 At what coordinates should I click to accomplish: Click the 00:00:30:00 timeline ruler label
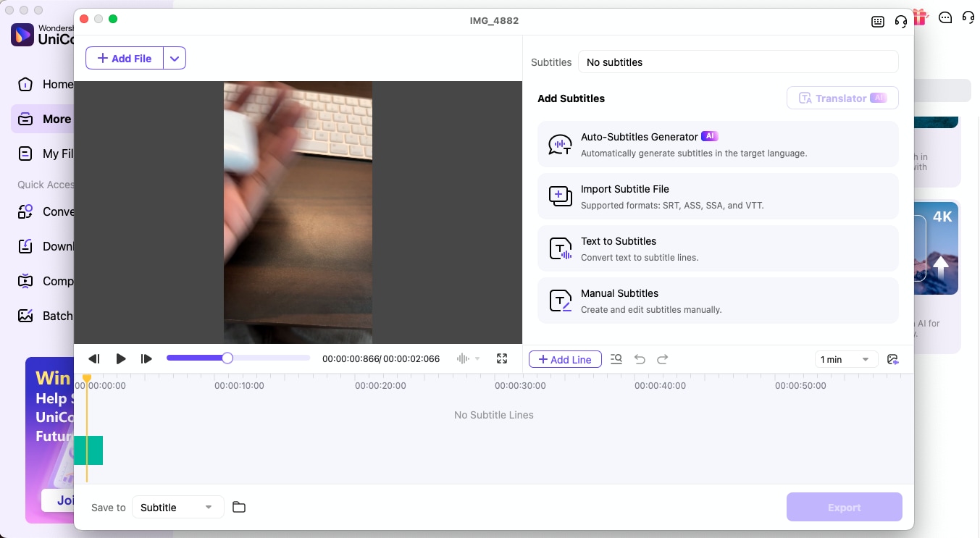pos(520,386)
